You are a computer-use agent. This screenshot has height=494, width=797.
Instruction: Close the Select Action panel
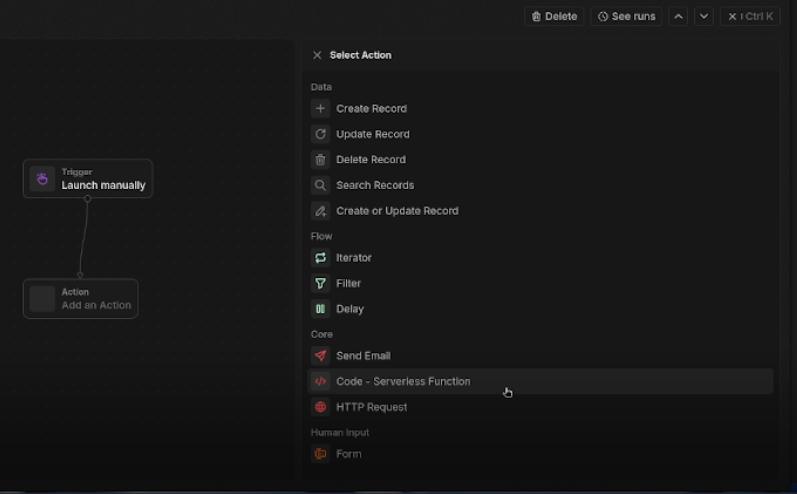click(x=317, y=55)
